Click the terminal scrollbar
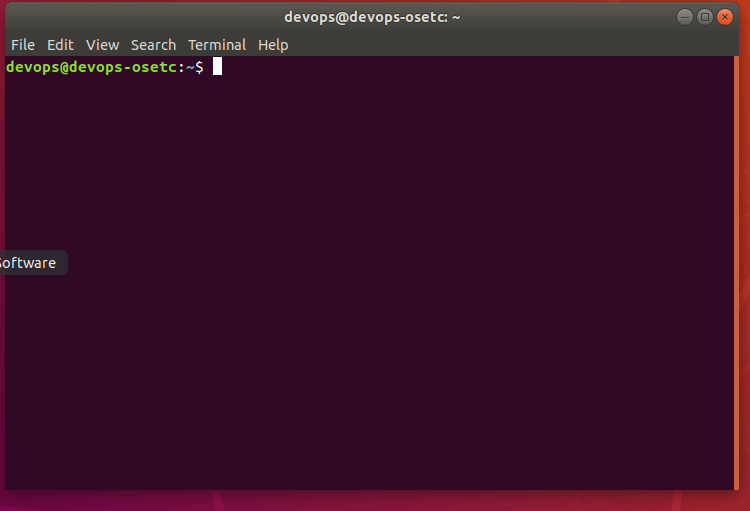Viewport: 750px width, 511px height. pyautogui.click(x=736, y=273)
